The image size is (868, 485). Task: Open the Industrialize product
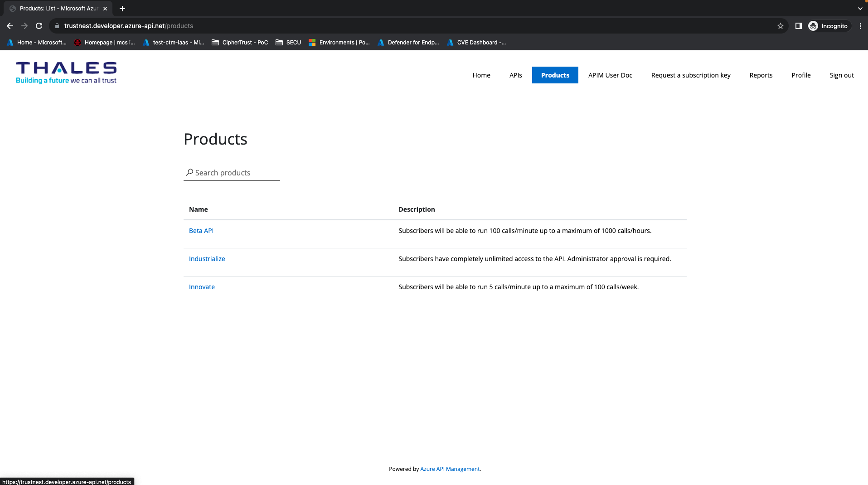pos(207,259)
